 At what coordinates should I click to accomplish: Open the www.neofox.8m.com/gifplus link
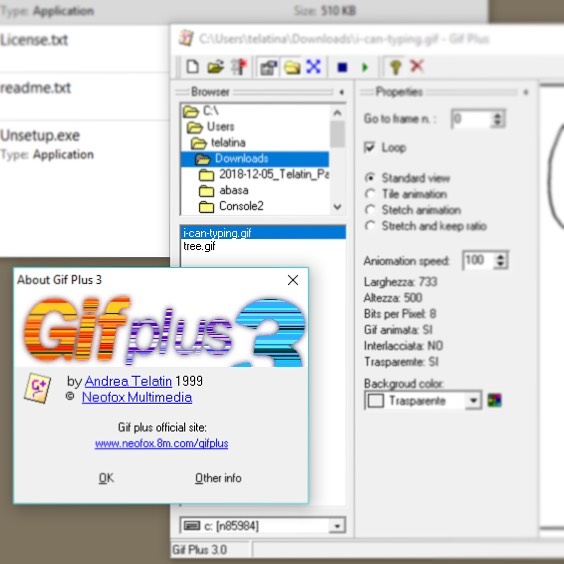pyautogui.click(x=162, y=443)
